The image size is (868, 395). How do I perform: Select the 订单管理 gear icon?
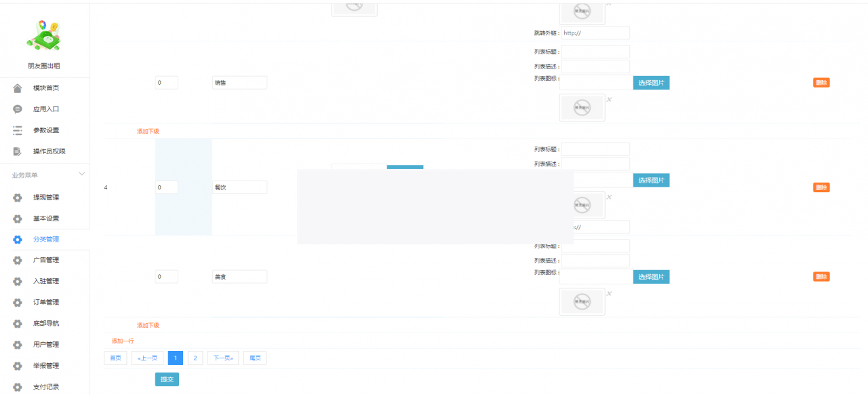pos(17,302)
